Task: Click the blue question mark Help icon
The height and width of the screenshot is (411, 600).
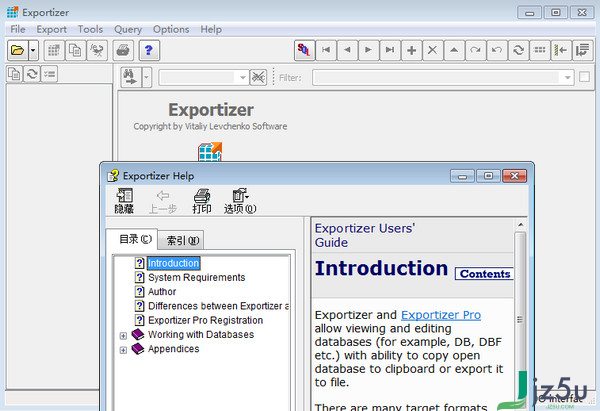Action: click(149, 50)
